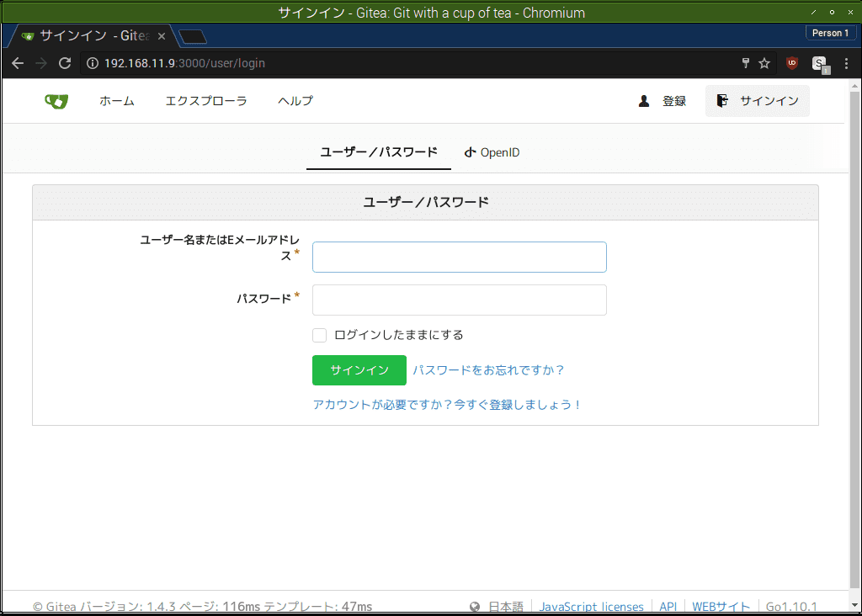
Task: Click the back arrow navigation icon
Action: (17, 63)
